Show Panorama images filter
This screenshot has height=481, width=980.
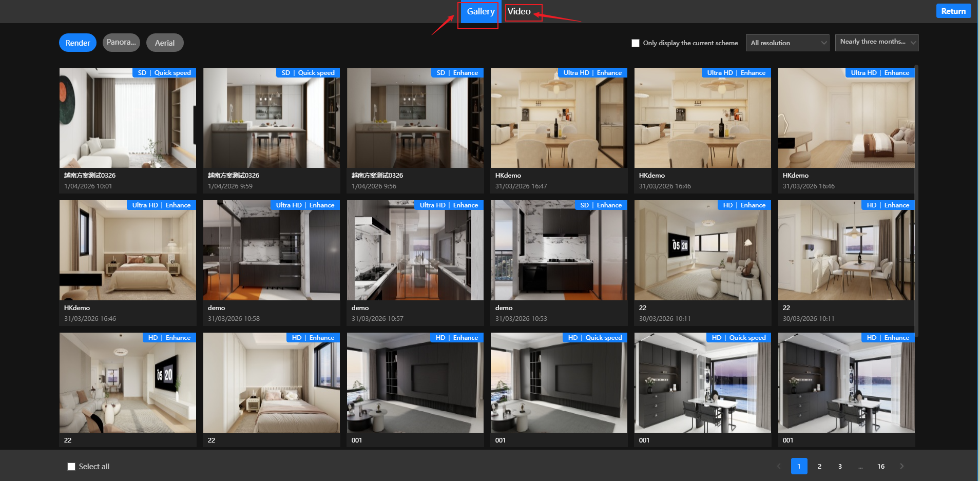tap(121, 43)
